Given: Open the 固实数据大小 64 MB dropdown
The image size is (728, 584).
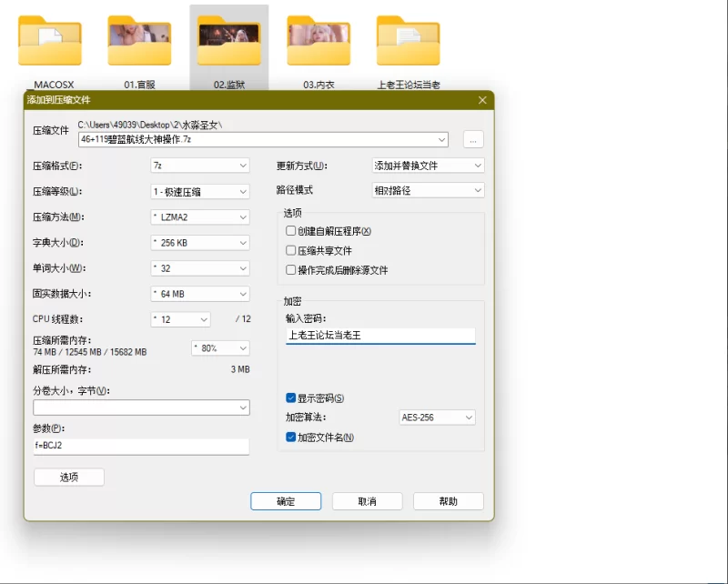Looking at the screenshot, I should click(200, 294).
